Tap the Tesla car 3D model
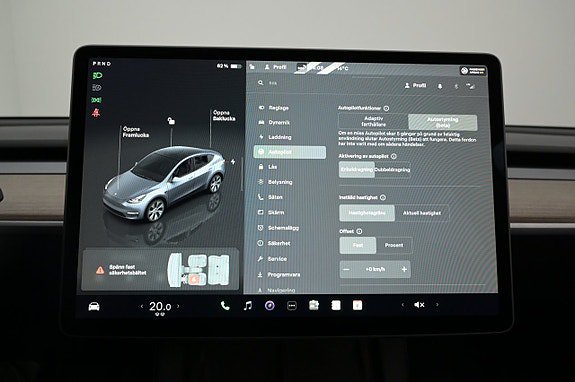 [x=164, y=183]
